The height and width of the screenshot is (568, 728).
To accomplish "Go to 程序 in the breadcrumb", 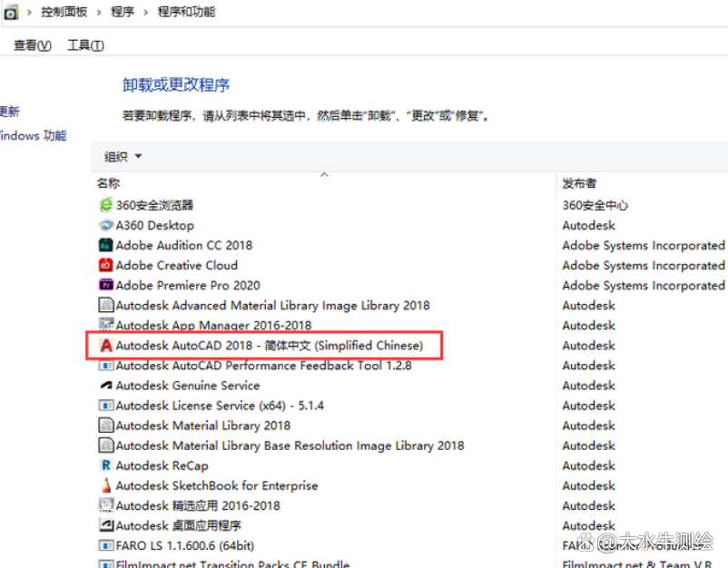I will pos(123,12).
